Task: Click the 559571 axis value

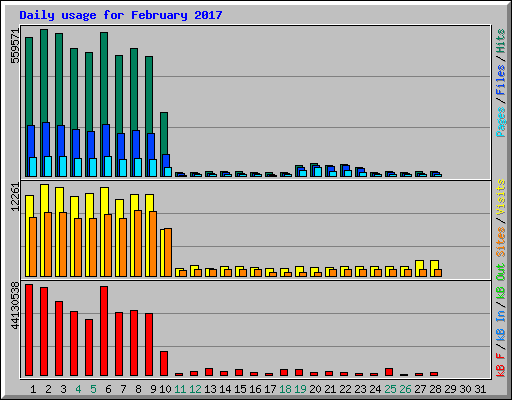Action: (15, 46)
